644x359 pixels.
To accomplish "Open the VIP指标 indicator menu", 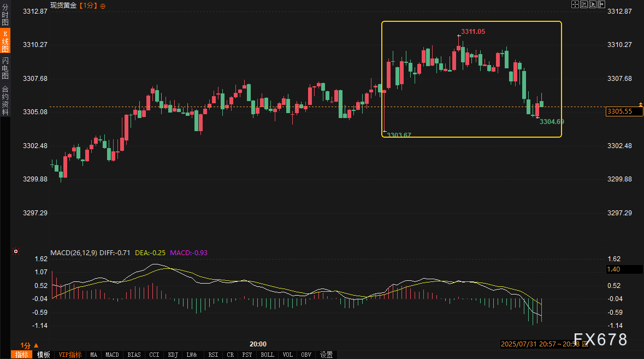I will [70, 355].
